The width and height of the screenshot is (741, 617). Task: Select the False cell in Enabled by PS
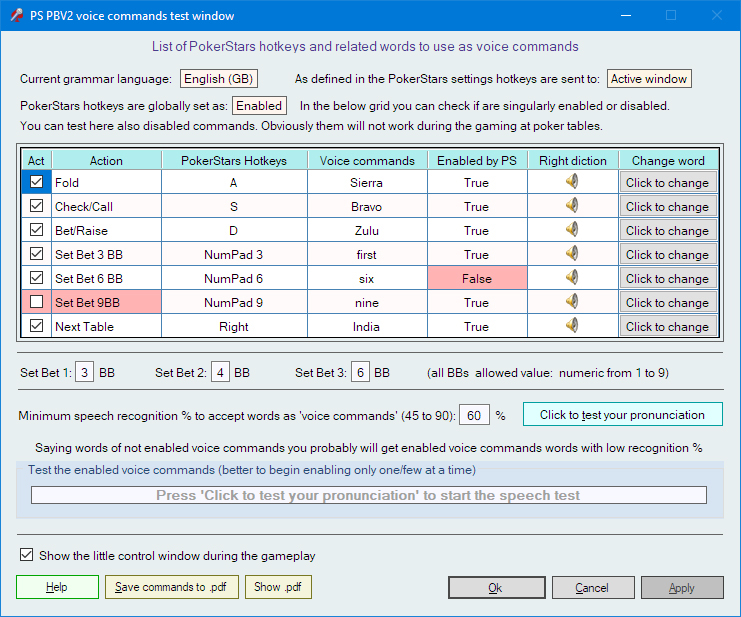click(x=477, y=278)
